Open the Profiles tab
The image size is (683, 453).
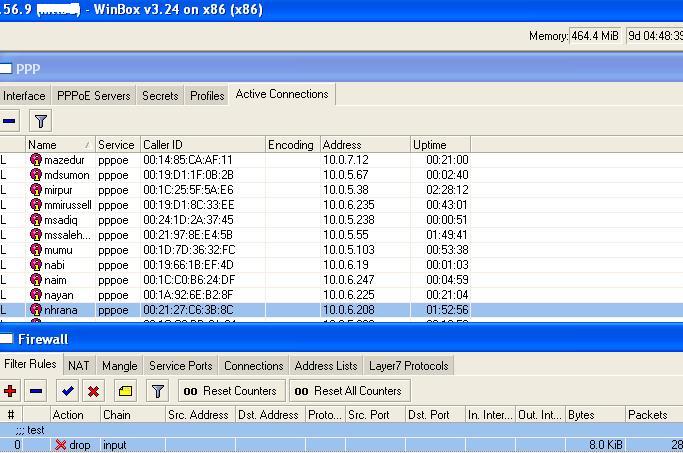click(207, 96)
